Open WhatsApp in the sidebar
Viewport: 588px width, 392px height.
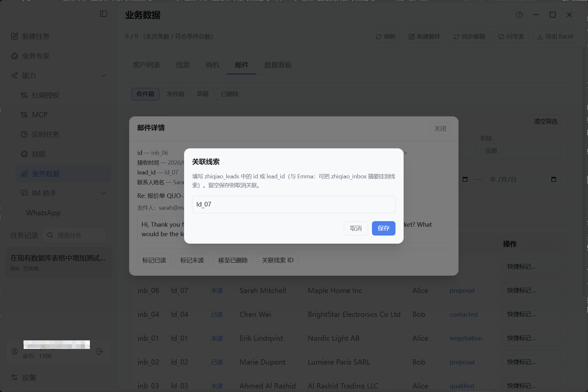(x=43, y=213)
